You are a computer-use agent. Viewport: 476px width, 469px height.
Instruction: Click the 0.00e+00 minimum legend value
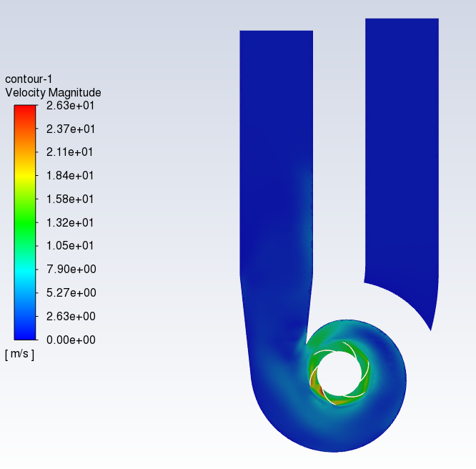(71, 340)
